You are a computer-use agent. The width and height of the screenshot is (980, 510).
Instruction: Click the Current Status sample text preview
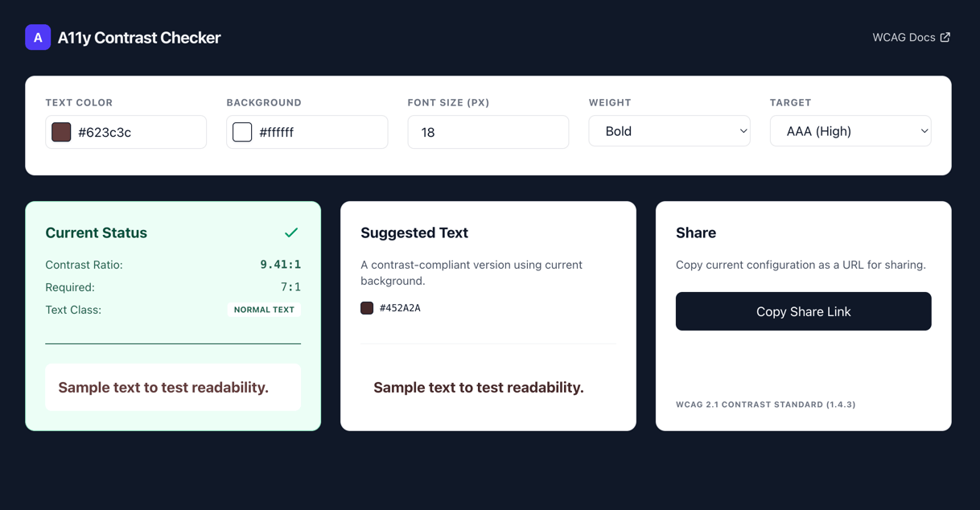click(163, 388)
